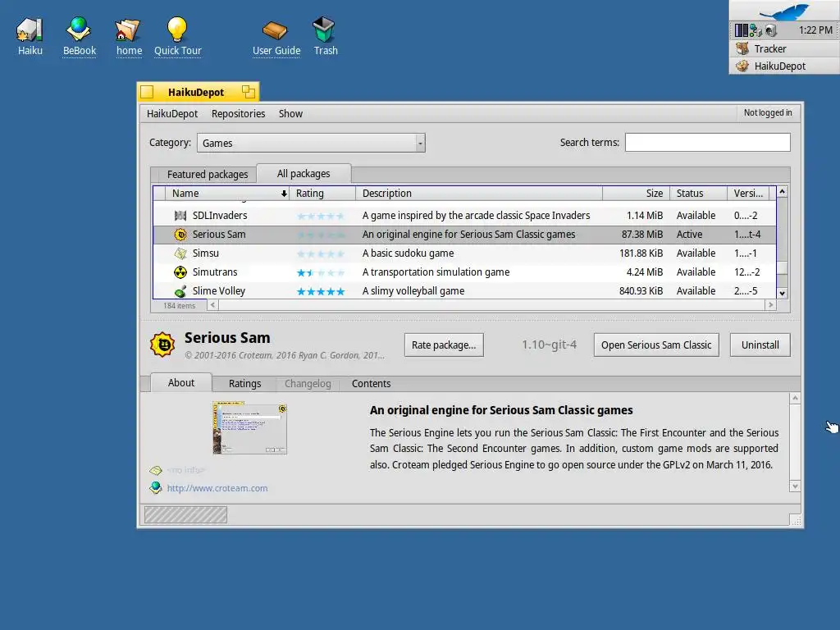Open the Trash desktop icon
Image resolution: width=840 pixels, height=630 pixels.
[x=324, y=30]
